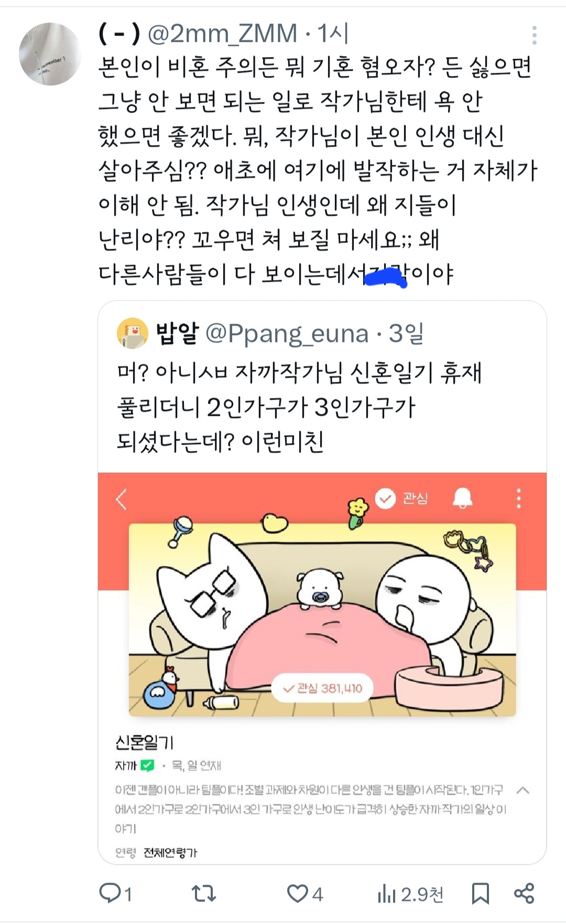This screenshot has width=566, height=924.
Task: Bookmark this tweet with the bookmark icon
Action: pyautogui.click(x=480, y=893)
